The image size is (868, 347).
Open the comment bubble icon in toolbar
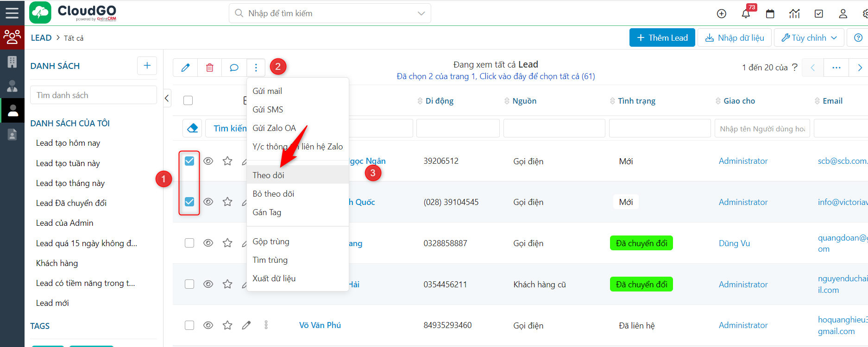tap(234, 68)
